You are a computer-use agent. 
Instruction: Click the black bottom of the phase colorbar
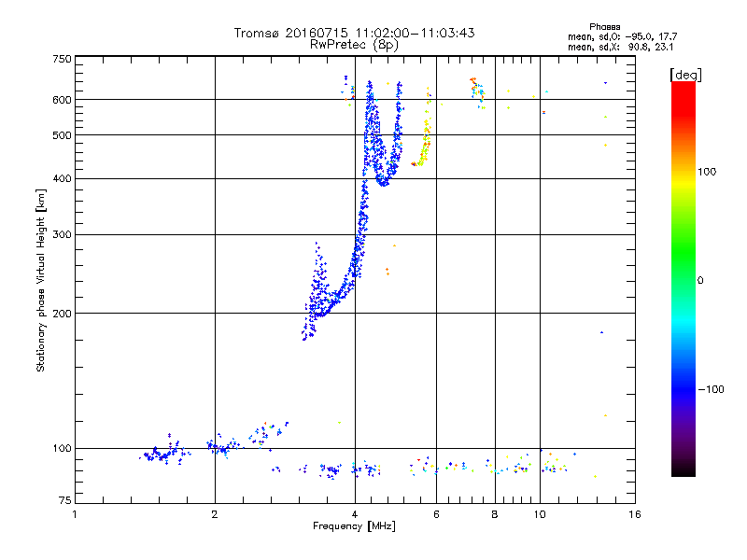pyautogui.click(x=684, y=471)
